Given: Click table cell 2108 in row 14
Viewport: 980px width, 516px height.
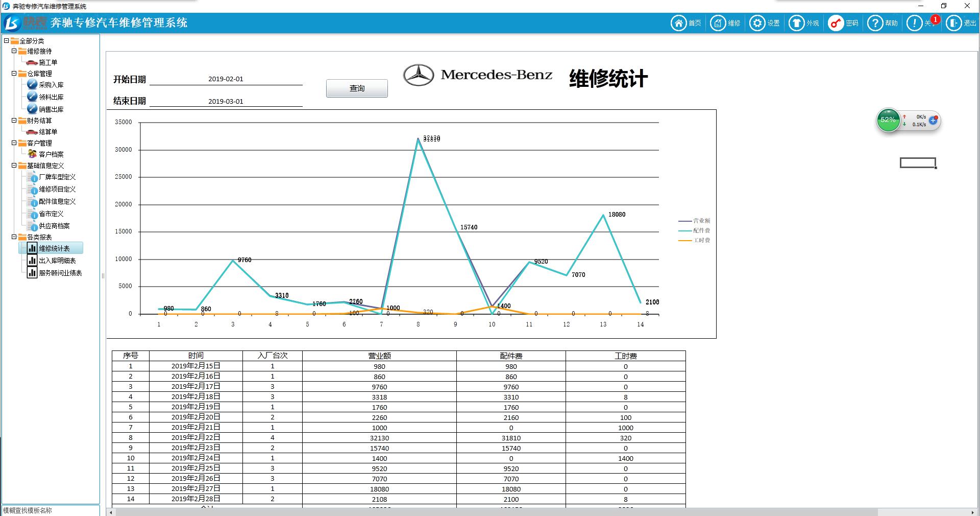Looking at the screenshot, I should click(379, 499).
